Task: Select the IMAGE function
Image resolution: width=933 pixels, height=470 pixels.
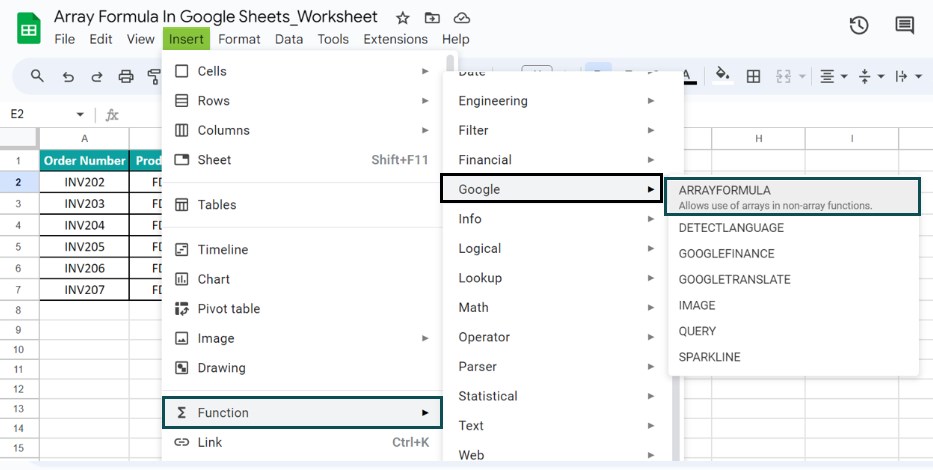Action: 794,305
